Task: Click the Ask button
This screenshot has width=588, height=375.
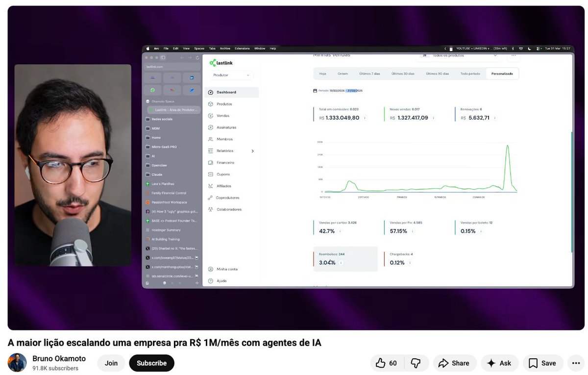Action: 499,363
